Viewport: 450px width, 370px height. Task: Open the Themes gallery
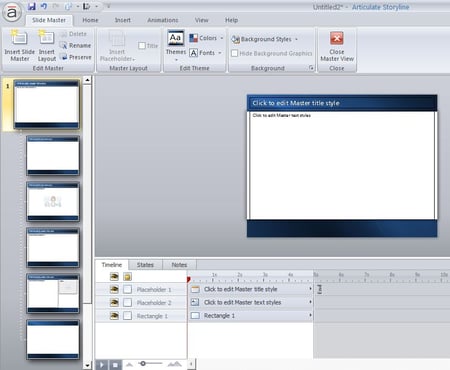click(176, 46)
